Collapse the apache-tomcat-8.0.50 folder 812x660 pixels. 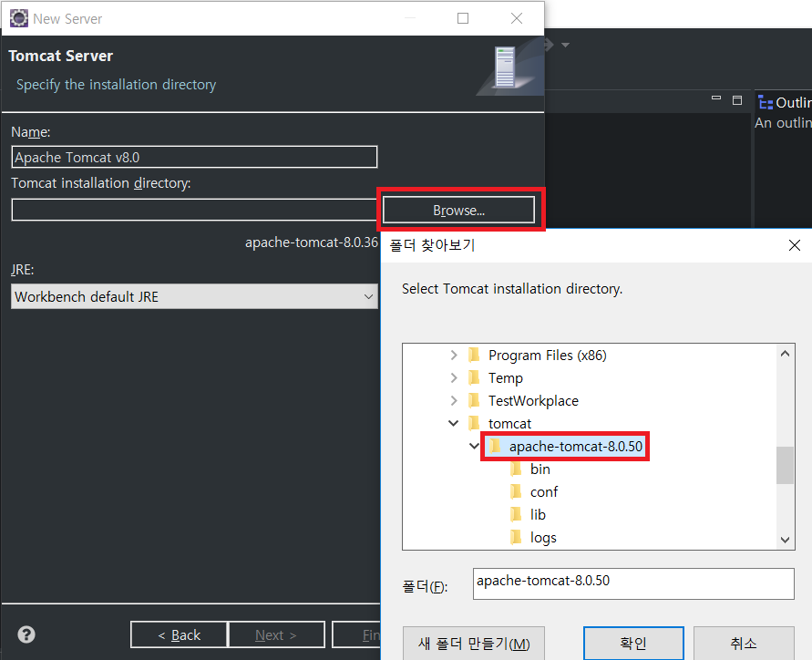474,446
